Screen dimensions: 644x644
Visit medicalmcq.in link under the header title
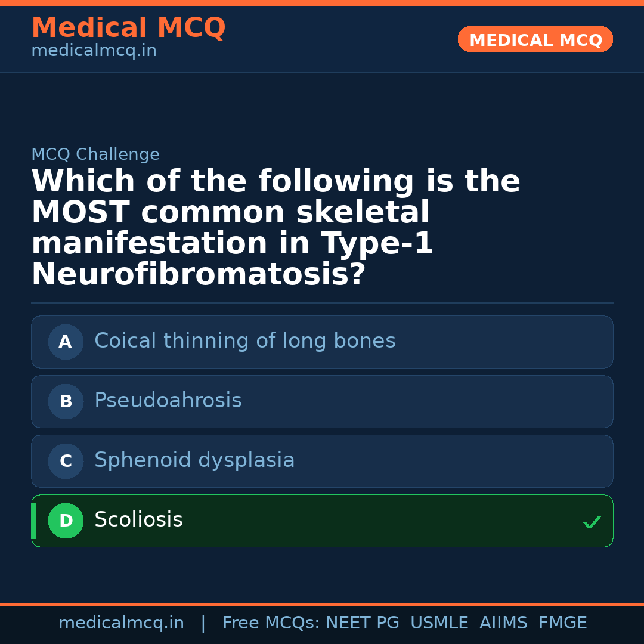tap(94, 51)
